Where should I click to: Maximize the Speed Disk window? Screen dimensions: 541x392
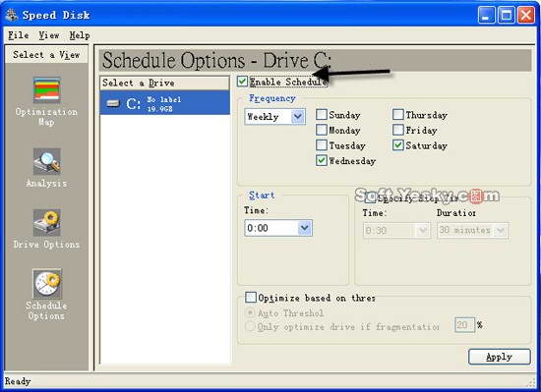click(507, 16)
